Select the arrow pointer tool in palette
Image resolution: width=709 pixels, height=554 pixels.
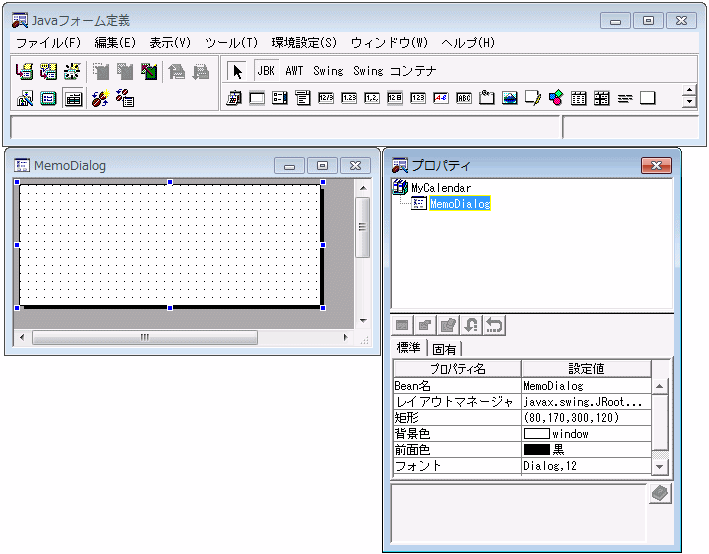pyautogui.click(x=237, y=71)
